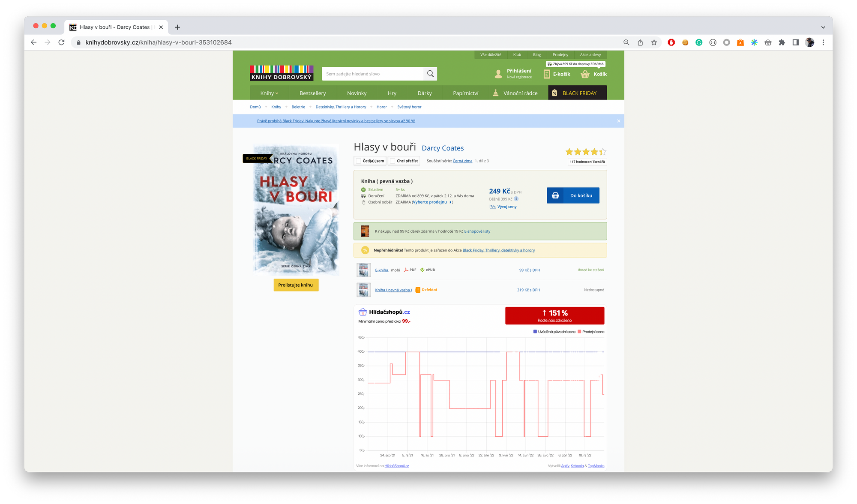Image resolution: width=857 pixels, height=504 pixels.
Task: Reload the page using the refresh icon
Action: click(61, 42)
